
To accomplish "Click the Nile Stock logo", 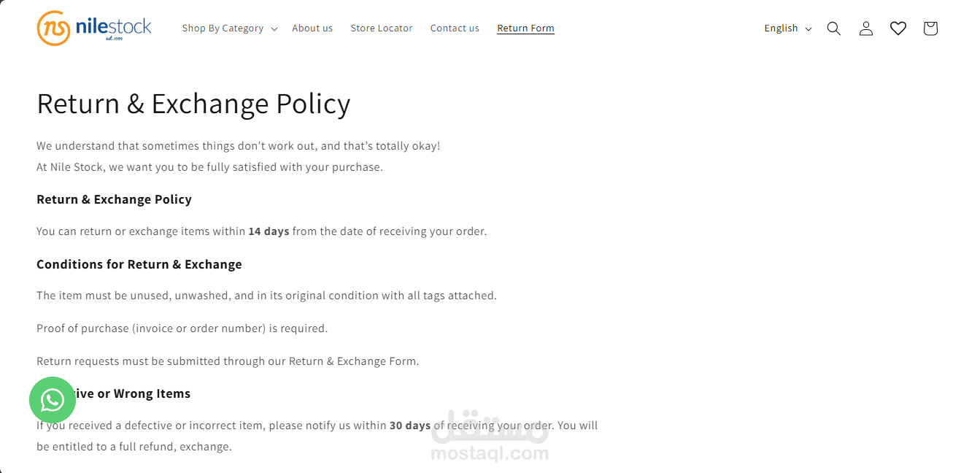I will click(x=94, y=28).
